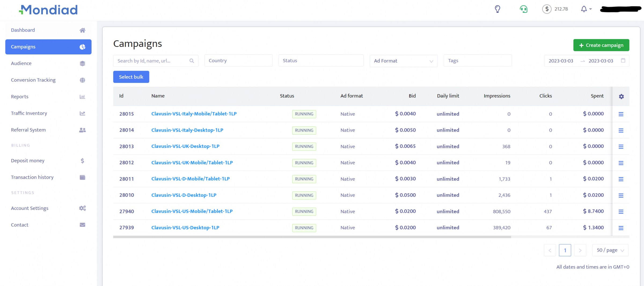The image size is (644, 286).
Task: Click the start date 2023-03-03
Action: pyautogui.click(x=561, y=61)
